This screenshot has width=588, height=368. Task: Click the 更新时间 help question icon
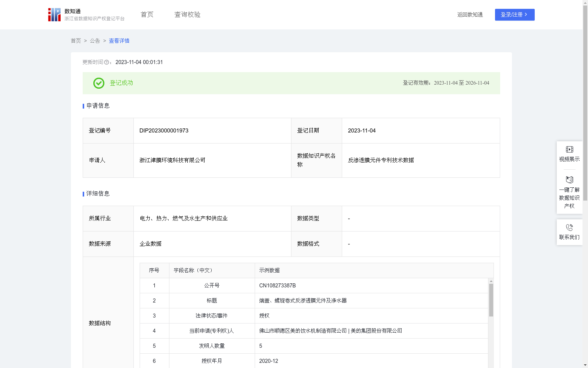coord(107,62)
